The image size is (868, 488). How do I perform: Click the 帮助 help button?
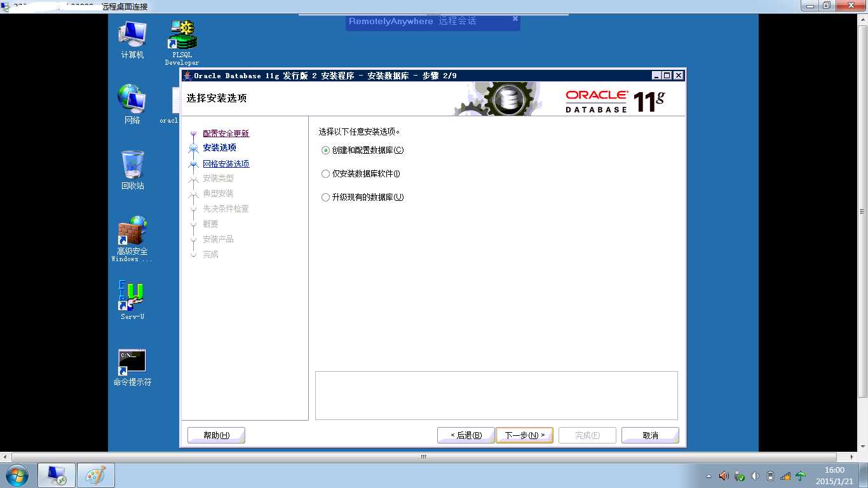click(216, 435)
